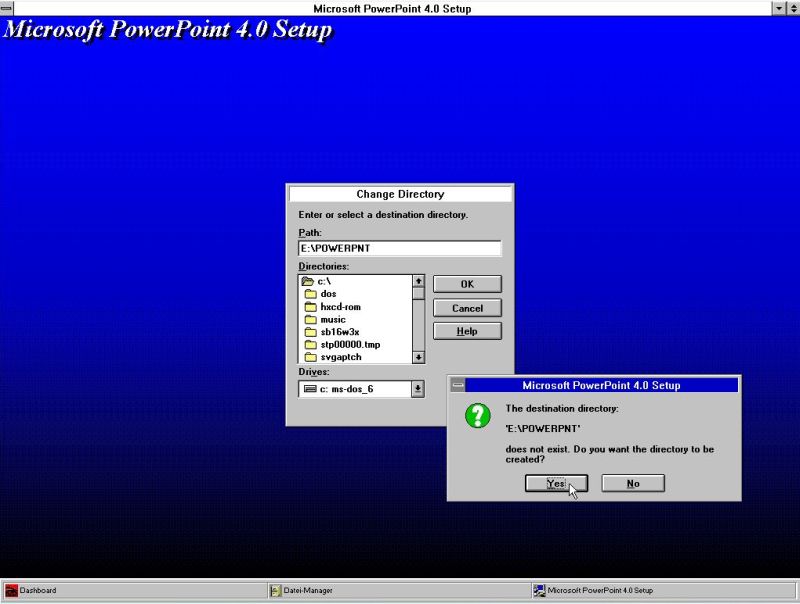Click 'Enter or select a destination directory' text
Image resolution: width=800 pixels, height=604 pixels.
pos(383,215)
